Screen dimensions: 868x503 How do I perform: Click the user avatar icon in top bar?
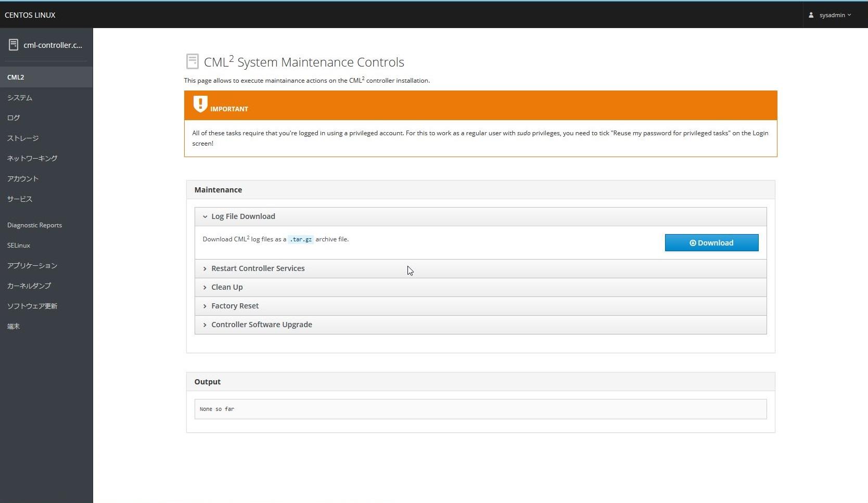pyautogui.click(x=811, y=15)
